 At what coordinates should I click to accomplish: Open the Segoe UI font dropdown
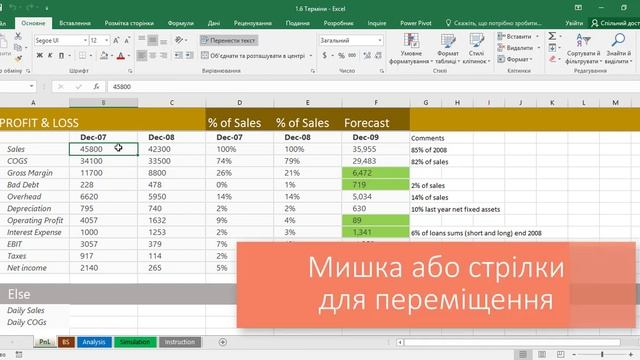[85, 40]
